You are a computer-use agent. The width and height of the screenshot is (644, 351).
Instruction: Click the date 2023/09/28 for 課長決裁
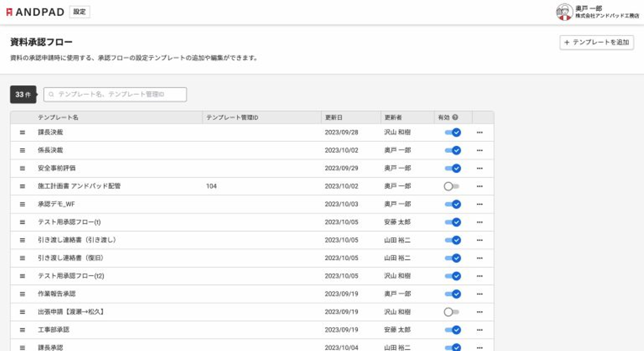point(342,133)
